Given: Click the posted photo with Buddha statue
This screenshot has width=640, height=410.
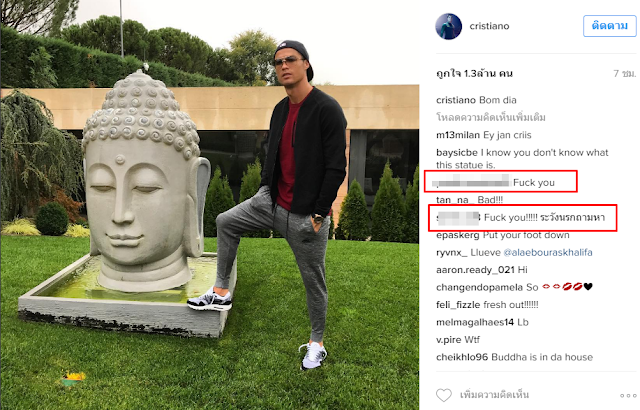Looking at the screenshot, I should [210, 205].
